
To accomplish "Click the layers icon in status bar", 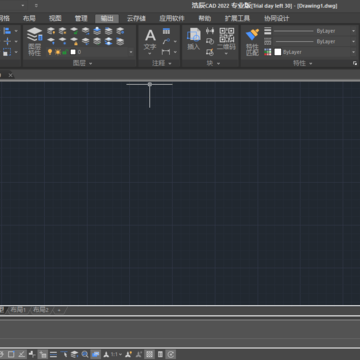I will pyautogui.click(x=75, y=354).
